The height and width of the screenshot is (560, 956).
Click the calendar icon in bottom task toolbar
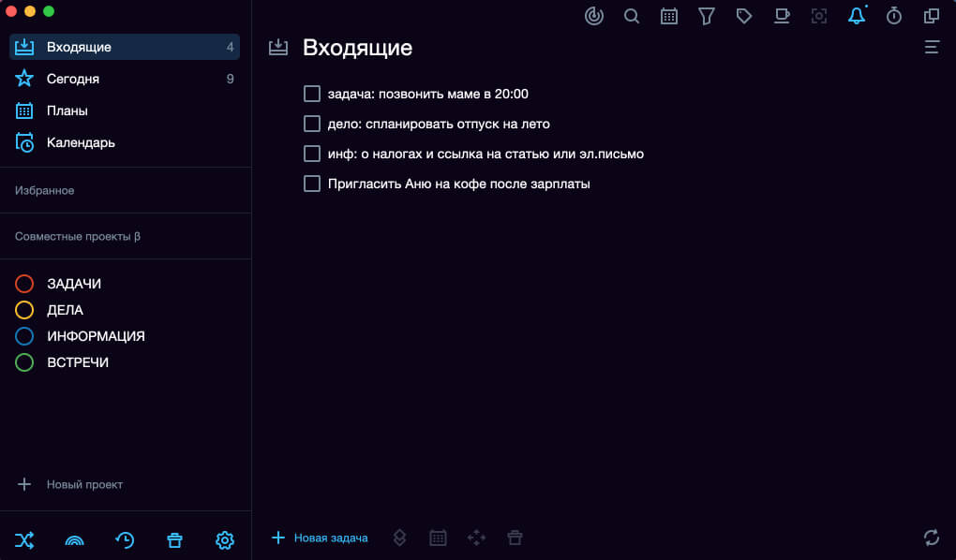coord(438,538)
